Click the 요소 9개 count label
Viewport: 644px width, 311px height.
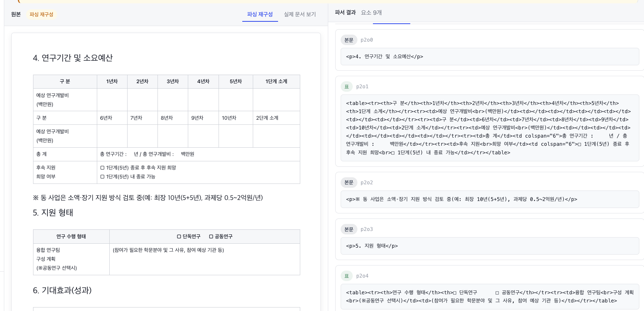tap(371, 12)
